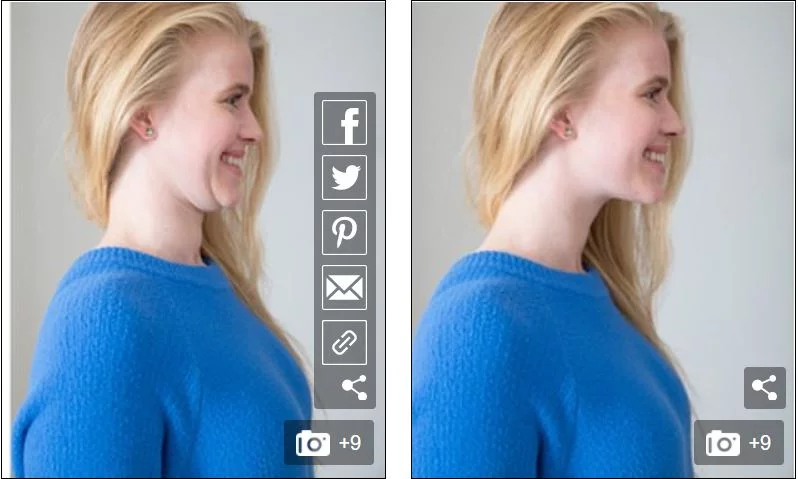Screen dimensions: 798x479
Task: Expand share options on the right photo
Action: tap(764, 388)
